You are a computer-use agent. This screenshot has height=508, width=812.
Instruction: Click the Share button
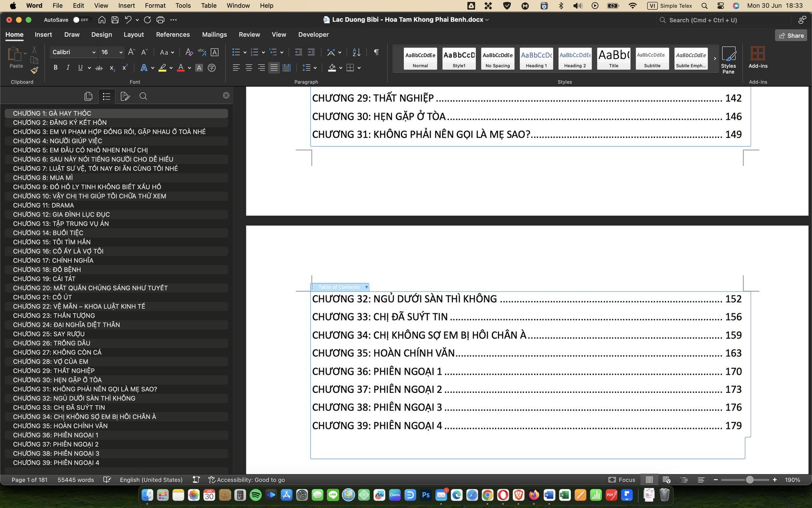tap(791, 36)
